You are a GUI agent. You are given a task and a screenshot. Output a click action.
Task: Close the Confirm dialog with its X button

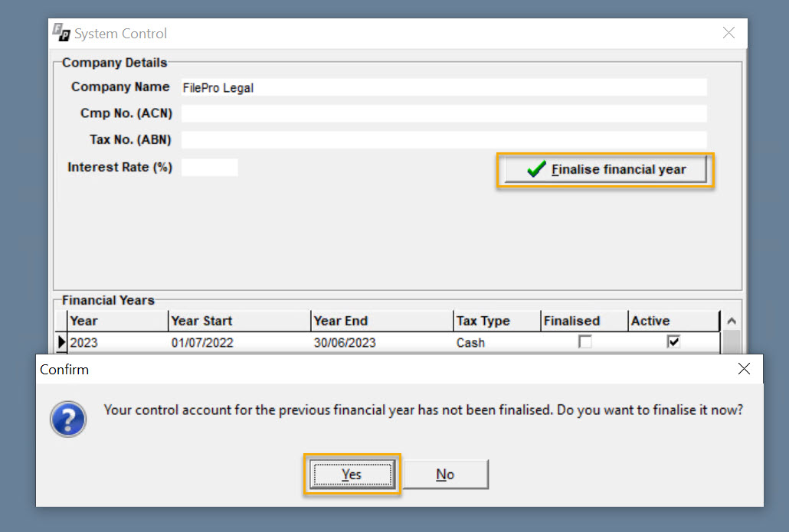click(743, 368)
